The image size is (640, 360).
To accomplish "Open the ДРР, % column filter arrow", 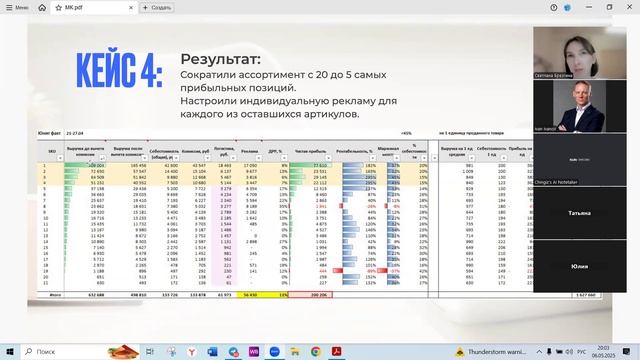I will [284, 158].
